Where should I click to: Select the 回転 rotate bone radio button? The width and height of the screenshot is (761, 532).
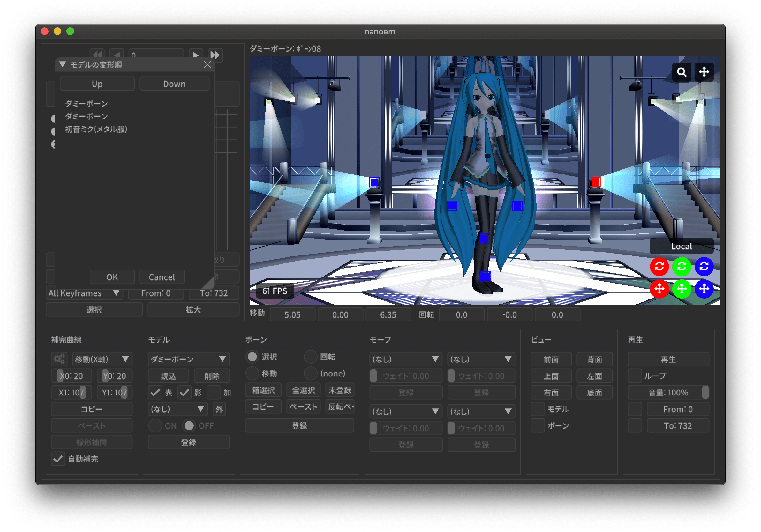click(x=311, y=357)
